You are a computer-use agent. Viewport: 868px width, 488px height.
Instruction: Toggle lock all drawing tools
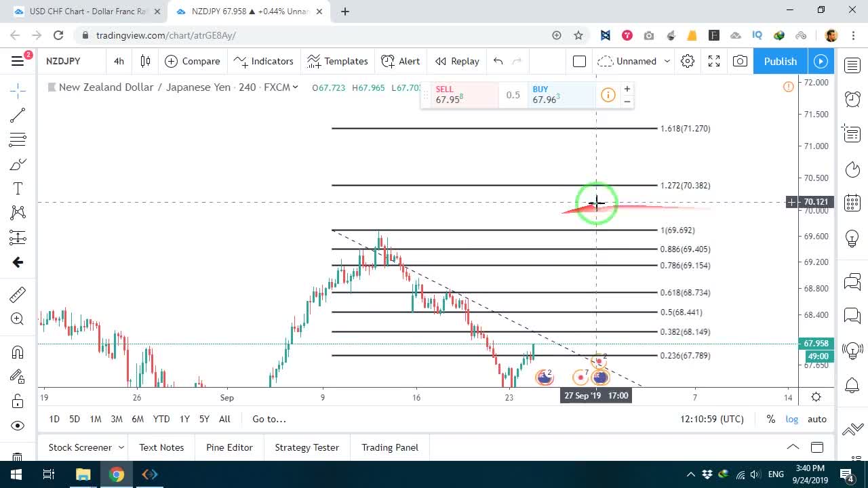click(x=18, y=401)
